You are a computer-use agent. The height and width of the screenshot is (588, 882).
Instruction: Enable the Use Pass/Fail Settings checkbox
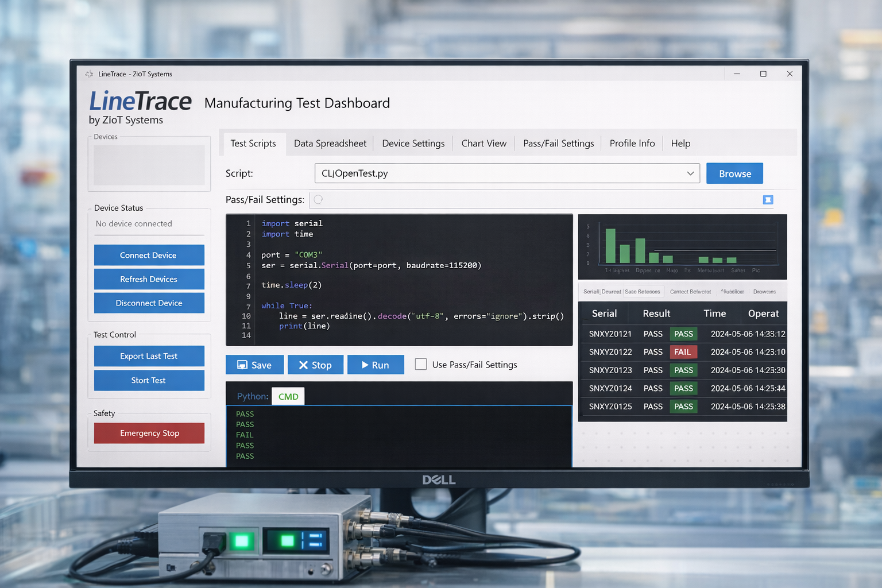(x=421, y=364)
